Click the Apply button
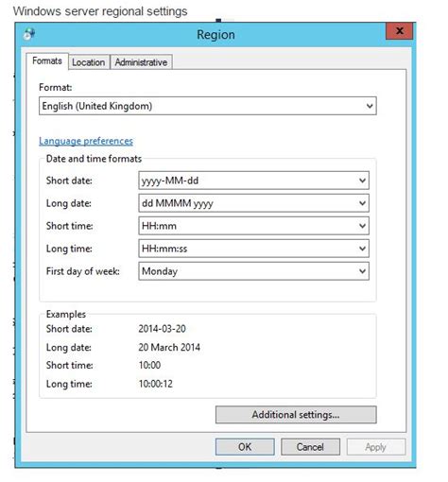This screenshot has height=482, width=448. pyautogui.click(x=376, y=447)
